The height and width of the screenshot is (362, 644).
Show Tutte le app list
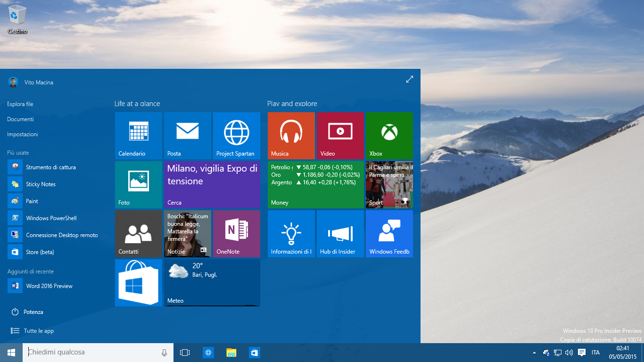pos(33,331)
